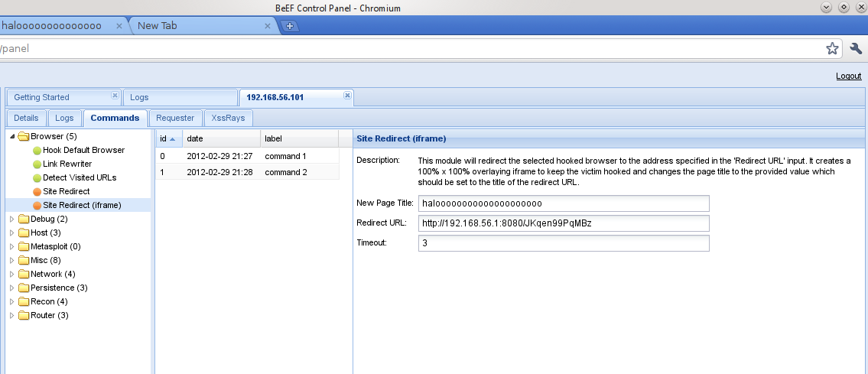The height and width of the screenshot is (374, 868).
Task: Click green status dot of Hook Default Browser
Action: 37,151
